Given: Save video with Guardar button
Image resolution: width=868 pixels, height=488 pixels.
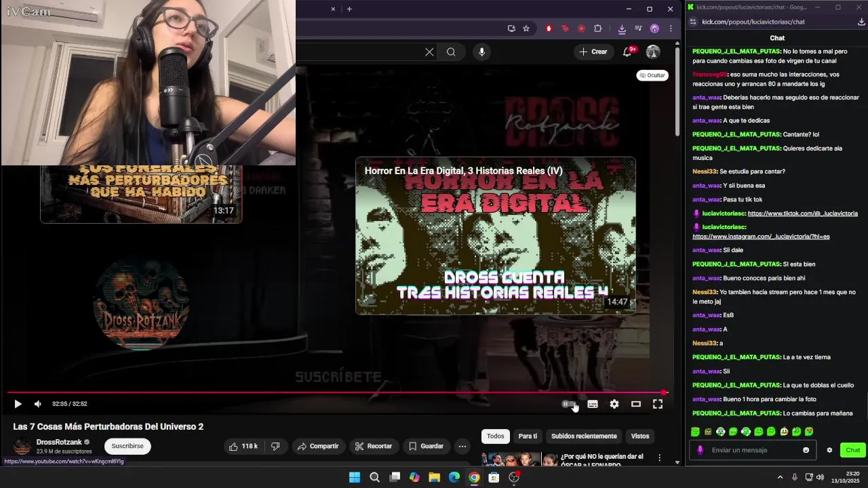Looking at the screenshot, I should pos(426,446).
